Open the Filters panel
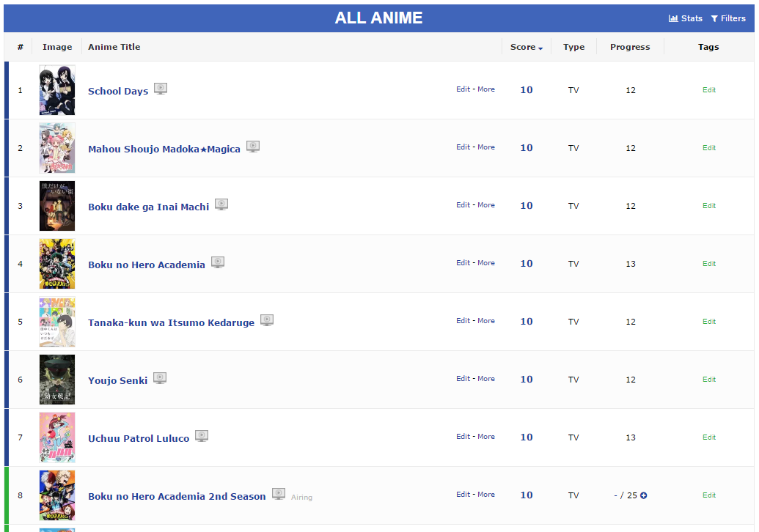759x532 pixels. click(728, 18)
